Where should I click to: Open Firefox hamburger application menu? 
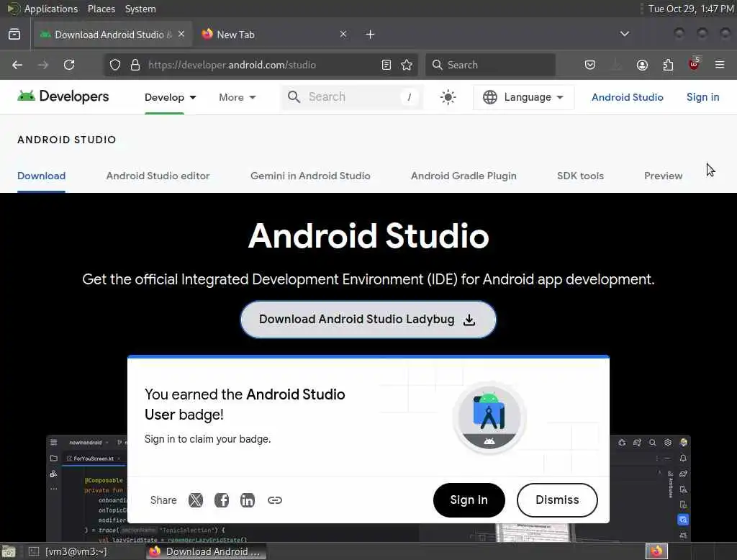[x=720, y=65]
